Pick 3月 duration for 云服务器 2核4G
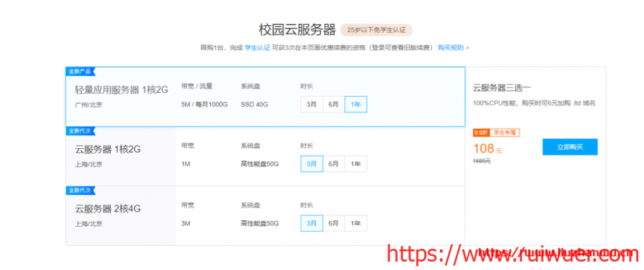The image size is (644, 270). point(312,224)
